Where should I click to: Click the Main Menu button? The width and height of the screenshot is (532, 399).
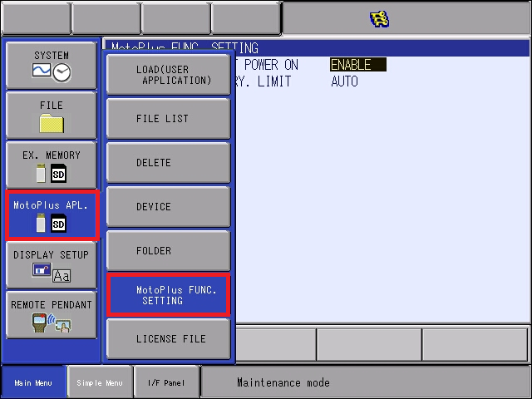coord(33,382)
